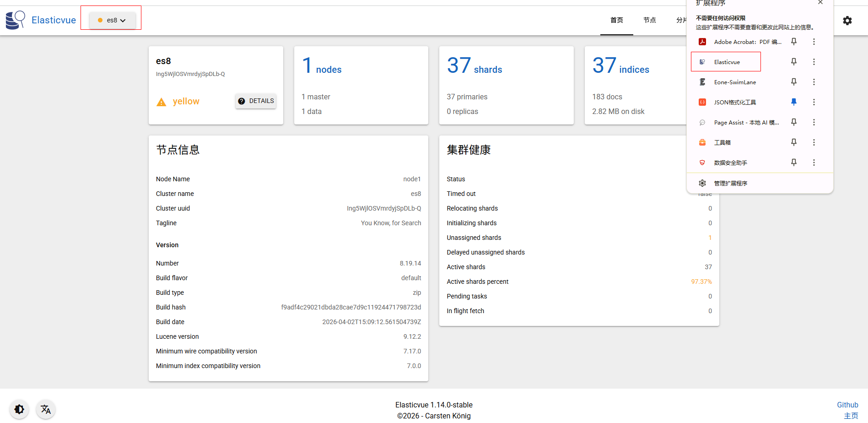868x423 pixels.
Task: Click the 工具箱 orange icon
Action: click(x=702, y=142)
